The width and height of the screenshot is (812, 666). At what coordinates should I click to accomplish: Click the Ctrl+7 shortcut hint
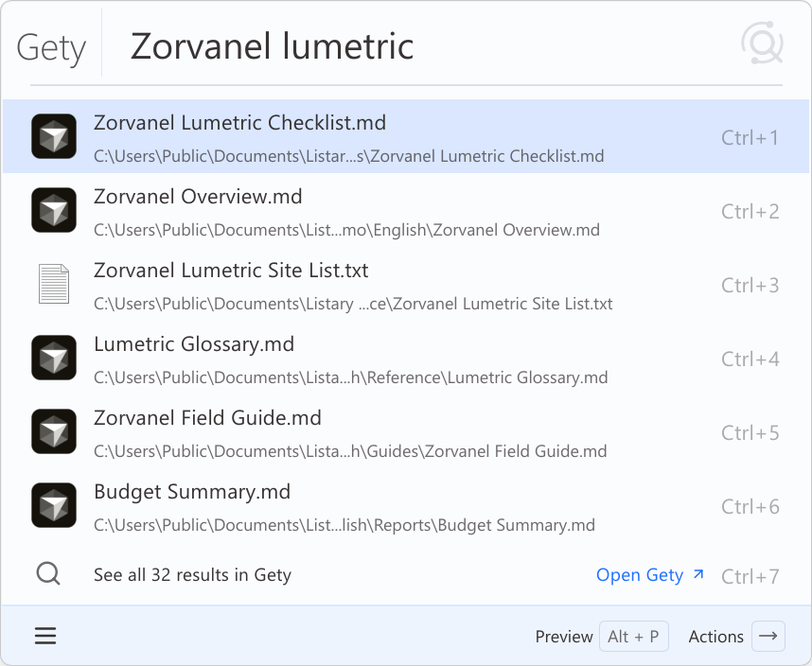750,576
